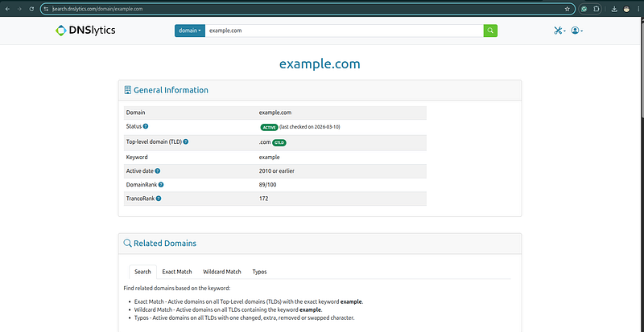Click the Related Domains magnifier icon

[x=127, y=243]
